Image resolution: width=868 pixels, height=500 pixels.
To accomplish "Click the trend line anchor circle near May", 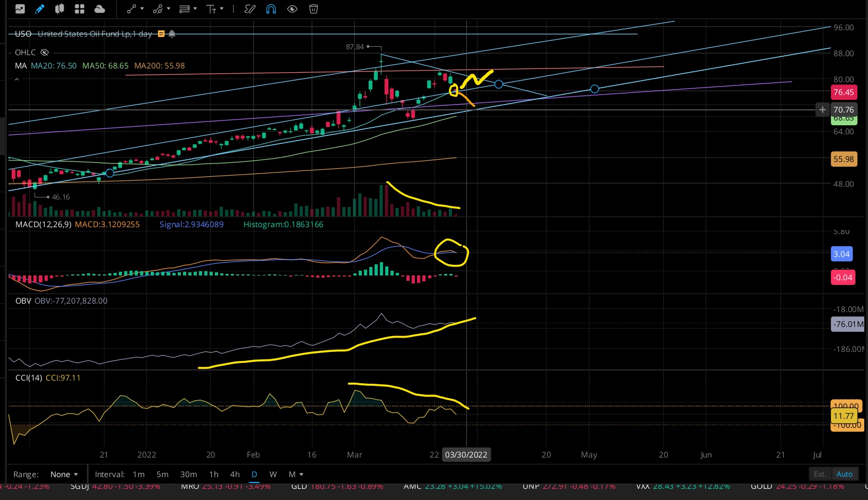I will tap(594, 89).
